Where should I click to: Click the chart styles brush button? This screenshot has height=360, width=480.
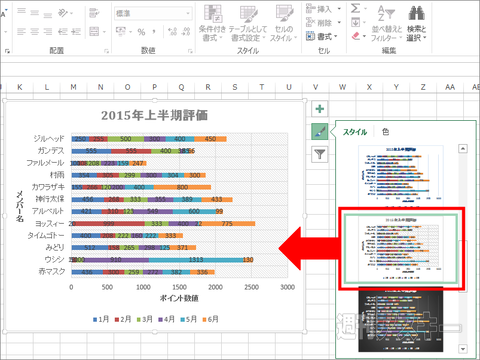coord(320,131)
